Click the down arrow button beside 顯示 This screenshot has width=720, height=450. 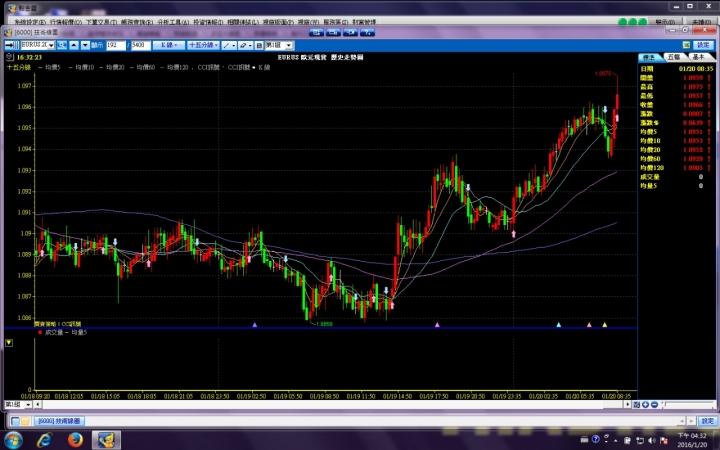coord(85,45)
